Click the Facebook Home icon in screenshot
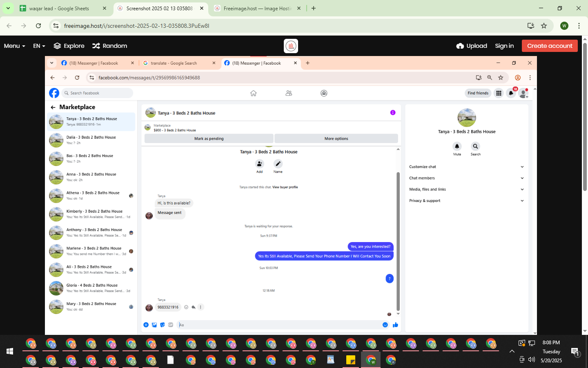 pyautogui.click(x=254, y=93)
